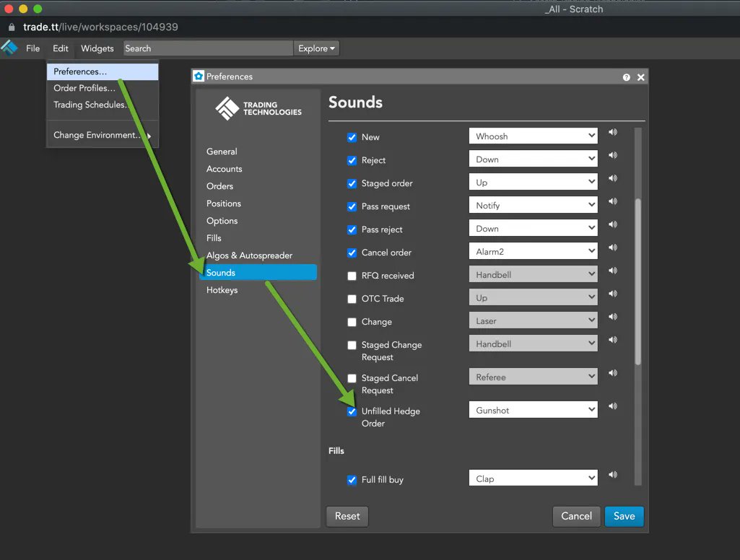Click the TT logo in menu bar
Screen dimensions: 740x560
click(9, 48)
